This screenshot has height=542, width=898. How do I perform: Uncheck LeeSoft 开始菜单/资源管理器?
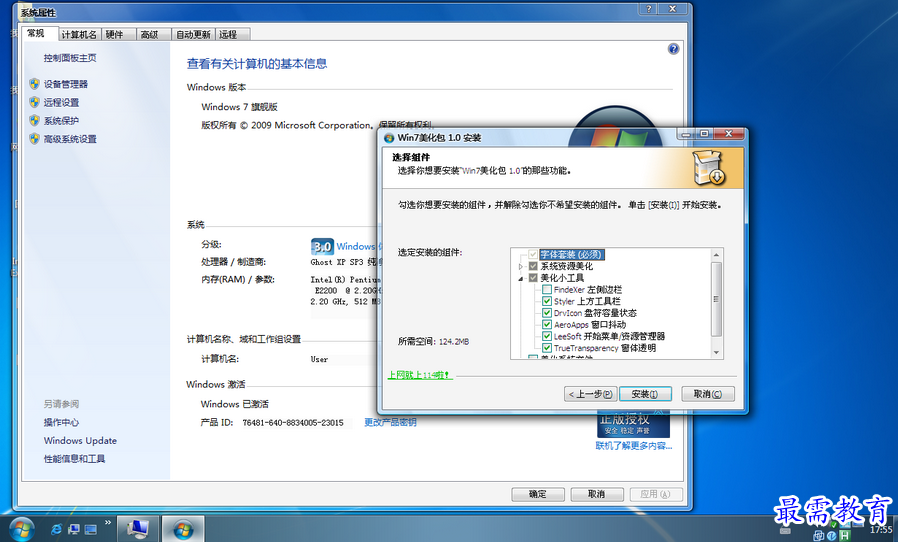pos(547,337)
